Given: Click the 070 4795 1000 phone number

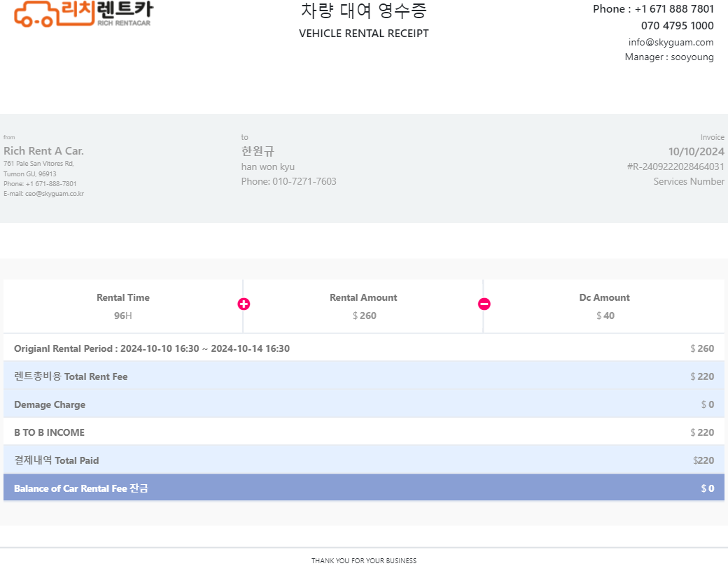Looking at the screenshot, I should (677, 26).
